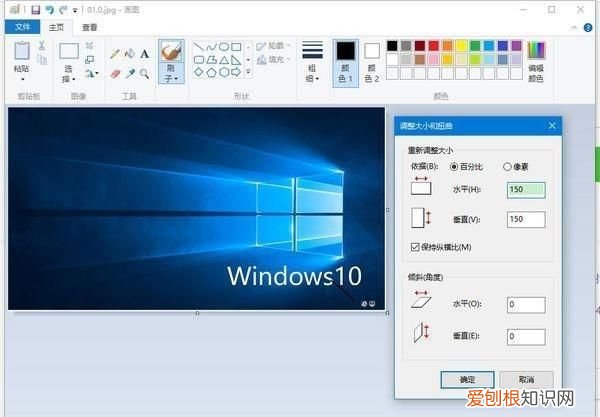Image resolution: width=600 pixels, height=417 pixels.
Task: Choose the Triangle shape
Action: pos(224,60)
